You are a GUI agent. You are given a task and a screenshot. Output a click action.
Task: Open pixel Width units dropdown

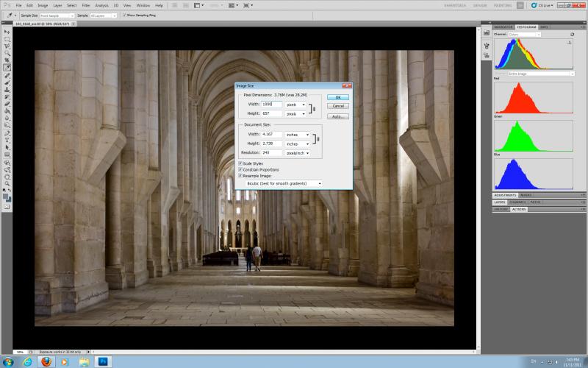click(295, 105)
